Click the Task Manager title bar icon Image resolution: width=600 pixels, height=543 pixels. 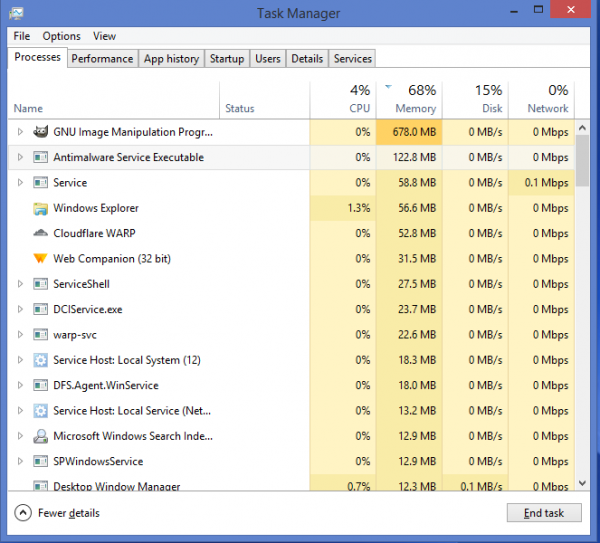16,13
